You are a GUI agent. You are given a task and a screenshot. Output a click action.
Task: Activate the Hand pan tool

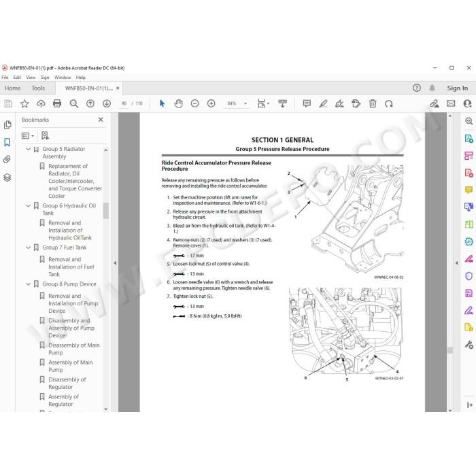point(178,104)
